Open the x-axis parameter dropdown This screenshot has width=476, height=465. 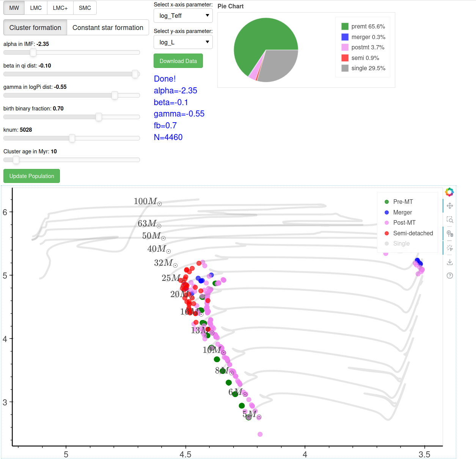[x=183, y=16]
